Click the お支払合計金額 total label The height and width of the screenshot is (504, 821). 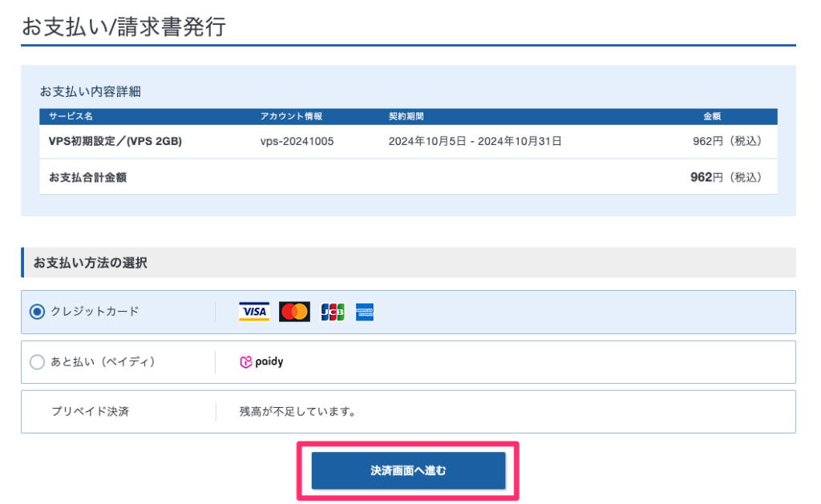[87, 177]
